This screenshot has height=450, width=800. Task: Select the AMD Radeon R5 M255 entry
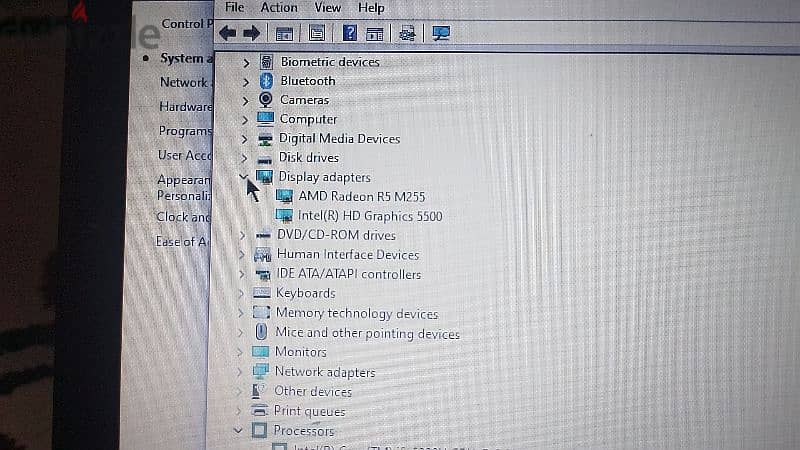[x=362, y=196]
